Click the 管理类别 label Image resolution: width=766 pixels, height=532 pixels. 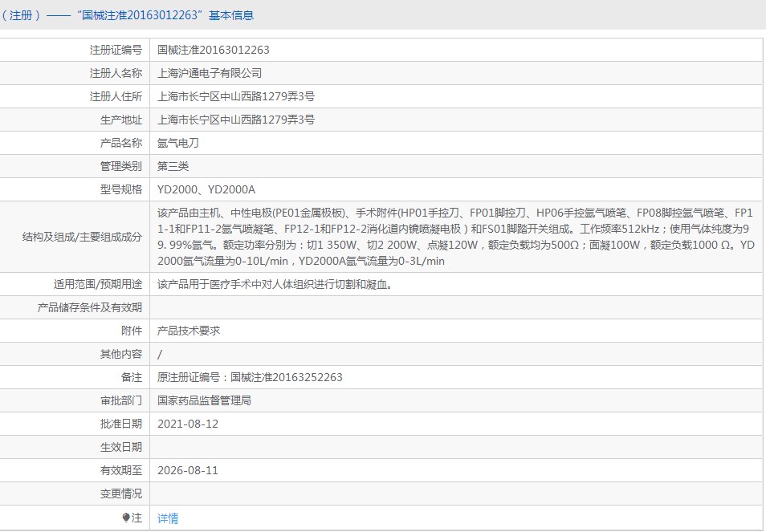(121, 166)
